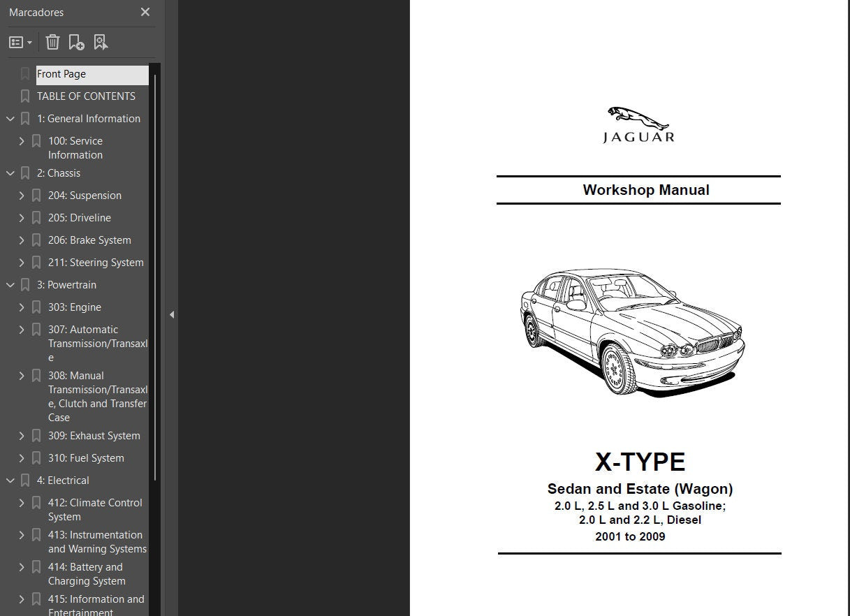Expand the 303: Engine bookmark
The width and height of the screenshot is (850, 616).
(x=22, y=307)
